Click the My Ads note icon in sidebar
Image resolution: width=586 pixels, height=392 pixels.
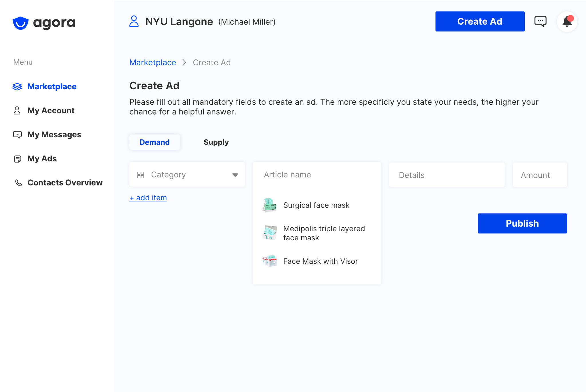tap(17, 159)
